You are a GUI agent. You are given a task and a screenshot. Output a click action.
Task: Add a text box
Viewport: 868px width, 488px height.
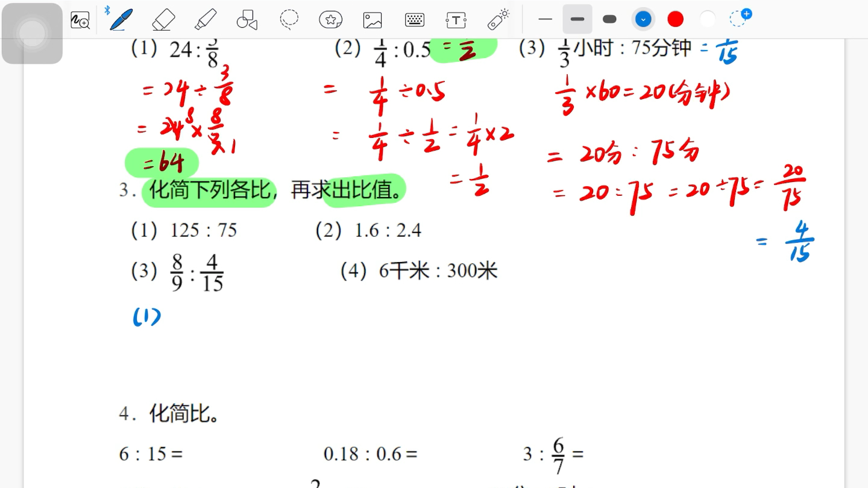coord(456,20)
